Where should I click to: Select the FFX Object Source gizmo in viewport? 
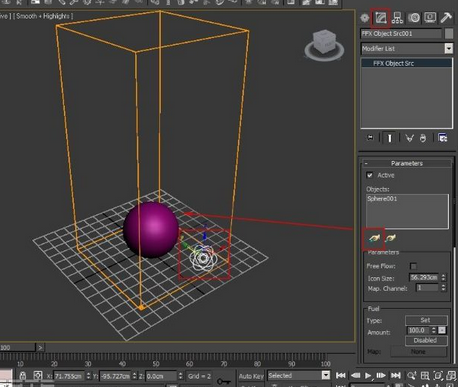coord(203,258)
